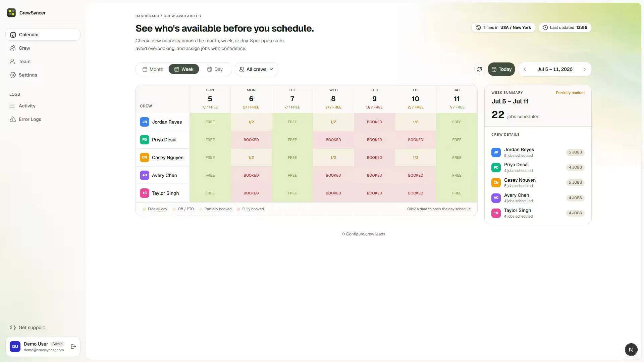Click Jordan Reyes avatar in Crew Details

(x=496, y=152)
